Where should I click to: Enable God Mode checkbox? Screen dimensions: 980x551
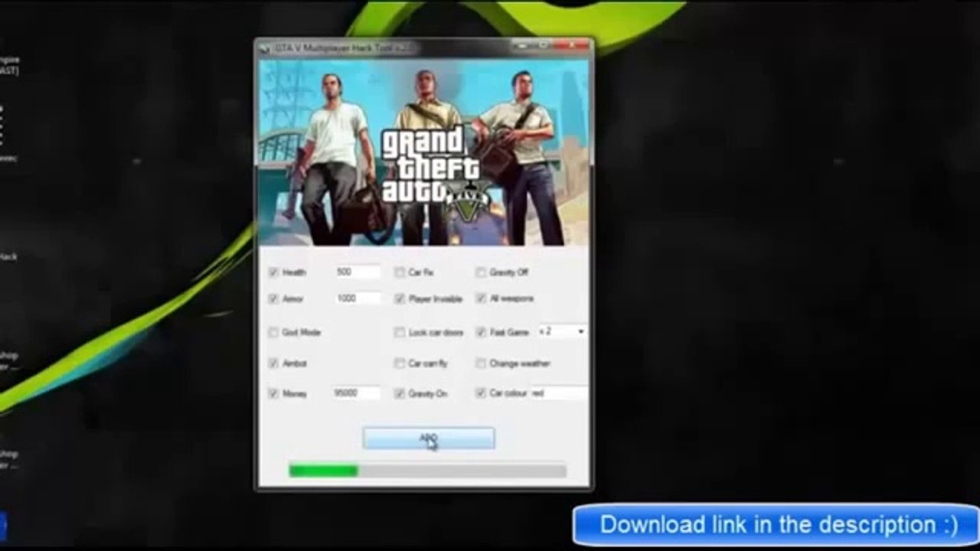click(x=273, y=332)
